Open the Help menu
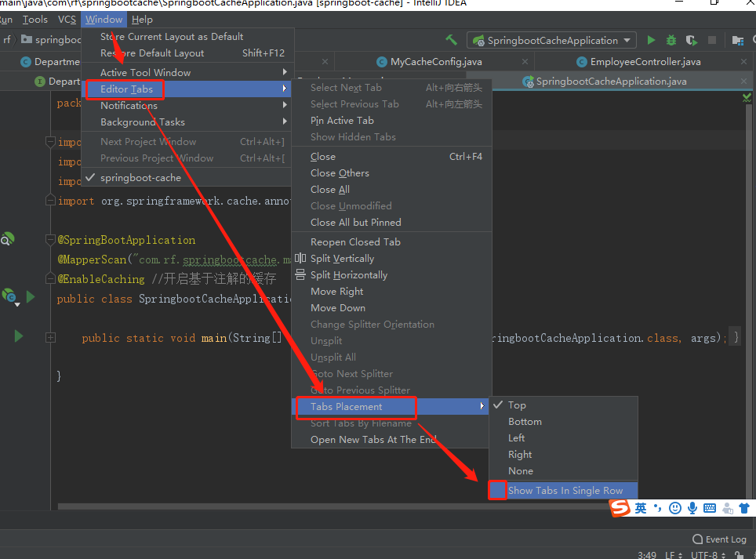The width and height of the screenshot is (756, 559). pos(142,20)
